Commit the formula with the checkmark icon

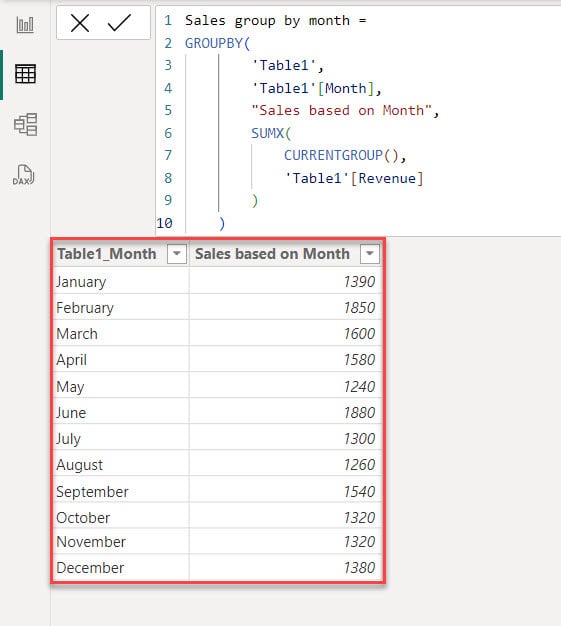pyautogui.click(x=119, y=23)
